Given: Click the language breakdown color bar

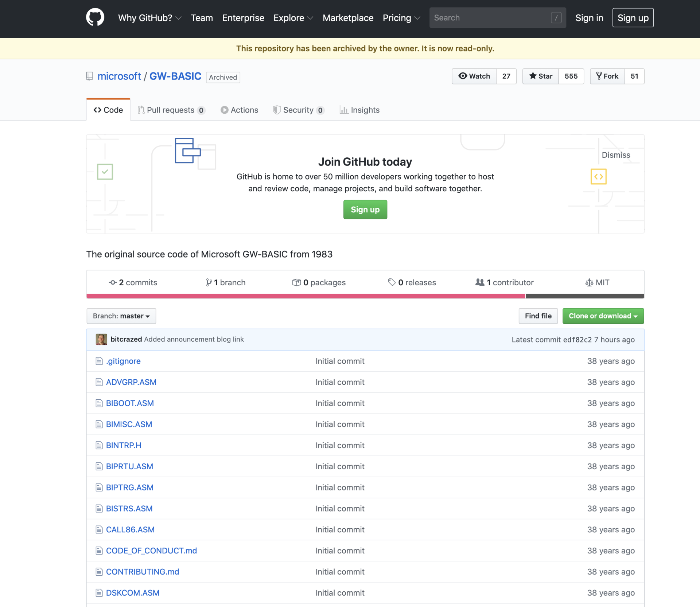Looking at the screenshot, I should pos(306,296).
